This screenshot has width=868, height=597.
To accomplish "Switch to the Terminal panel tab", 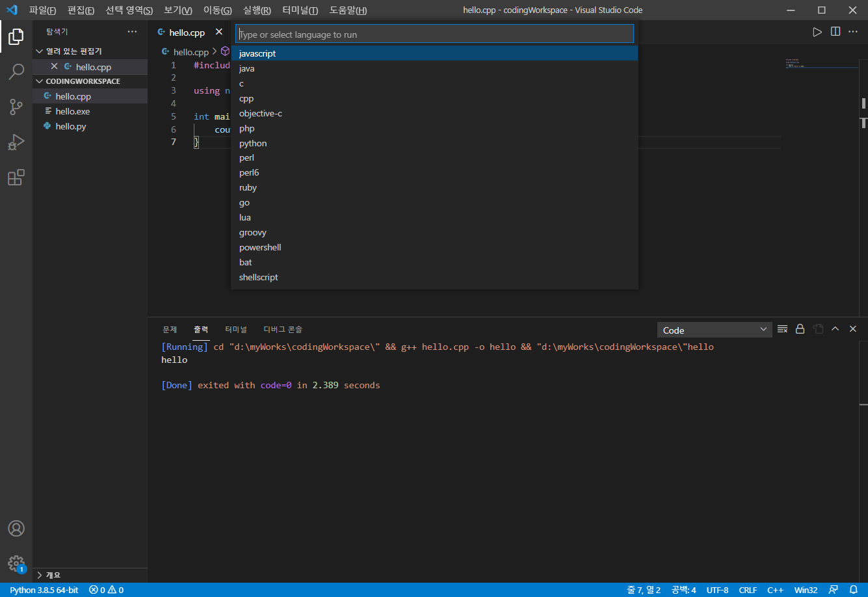I will [236, 329].
